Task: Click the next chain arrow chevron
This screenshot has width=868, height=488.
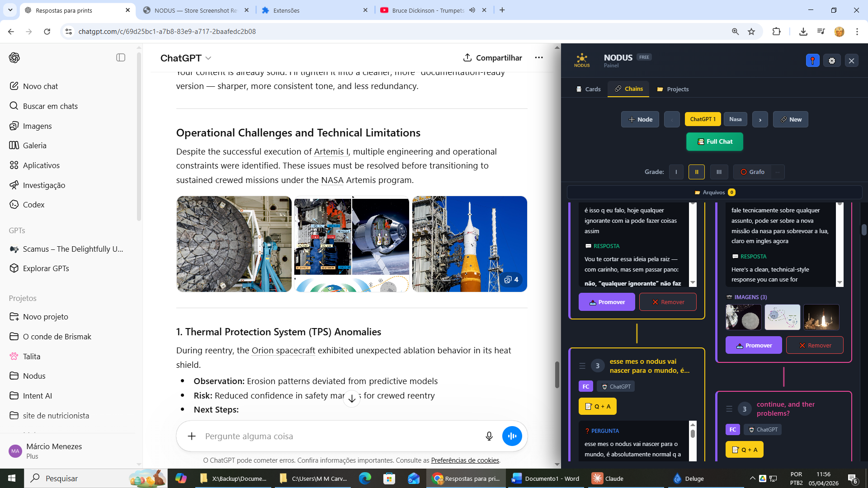Action: coord(760,120)
